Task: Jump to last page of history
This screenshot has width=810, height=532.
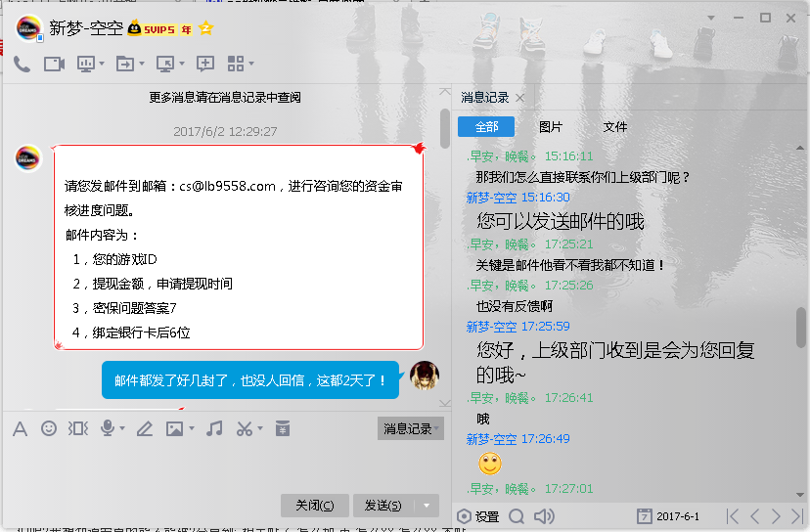Action: point(797,516)
